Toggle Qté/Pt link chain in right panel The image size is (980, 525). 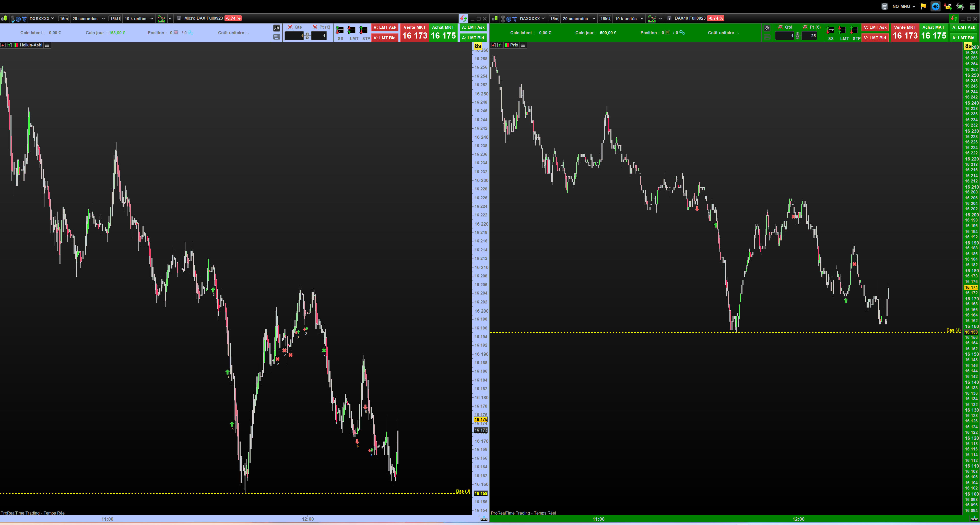(x=798, y=36)
